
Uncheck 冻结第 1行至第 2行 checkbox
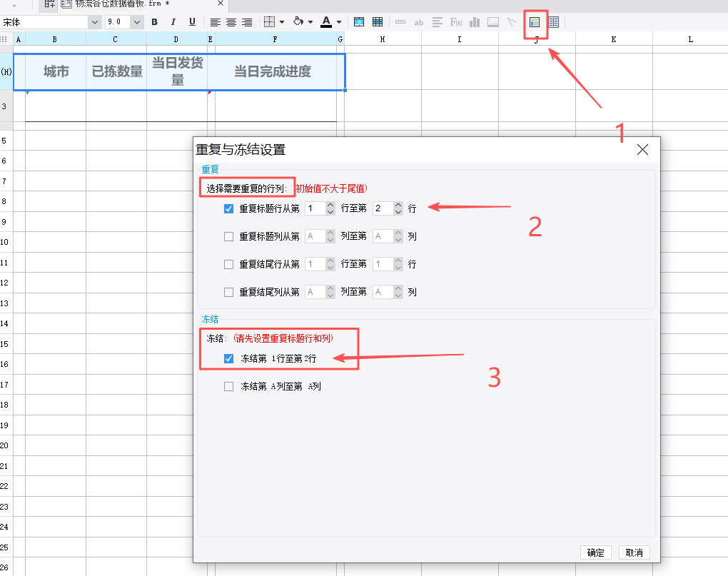229,359
